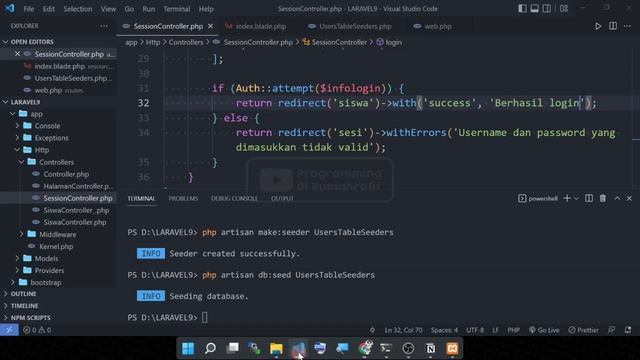Image resolution: width=640 pixels, height=360 pixels.
Task: Close the terminal panel
Action: pos(629,198)
